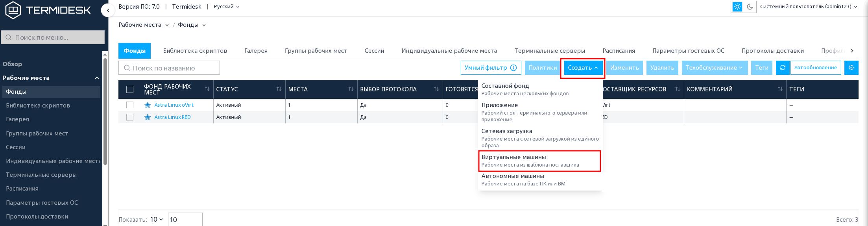868x226 pixels.
Task: Sort by ПОСТАВЩИК РЕСУРСОВ column arrows
Action: [678, 89]
